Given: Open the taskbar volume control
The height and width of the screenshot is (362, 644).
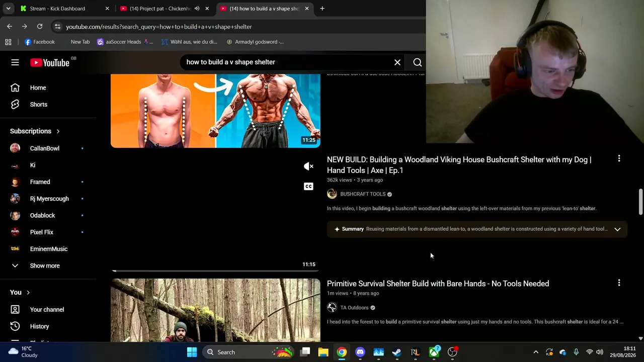Looking at the screenshot, I should [x=599, y=352].
